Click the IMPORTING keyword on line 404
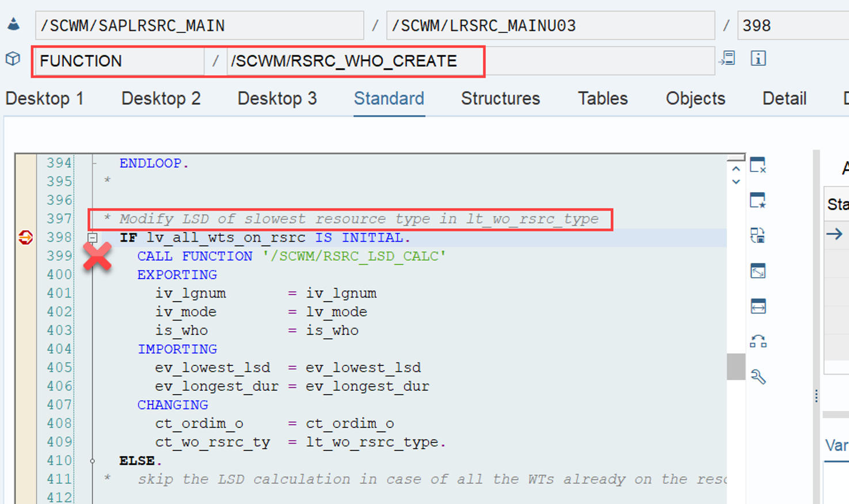Image resolution: width=849 pixels, height=504 pixels. pos(177,349)
